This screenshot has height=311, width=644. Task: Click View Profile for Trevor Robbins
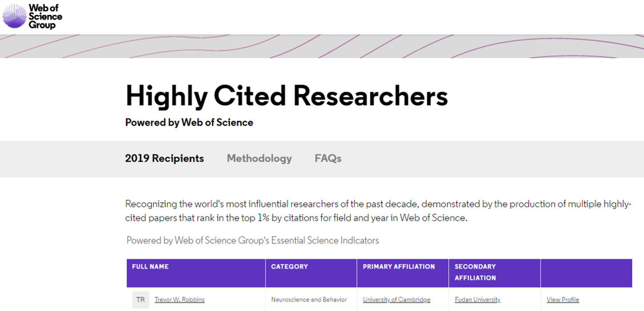click(x=562, y=300)
